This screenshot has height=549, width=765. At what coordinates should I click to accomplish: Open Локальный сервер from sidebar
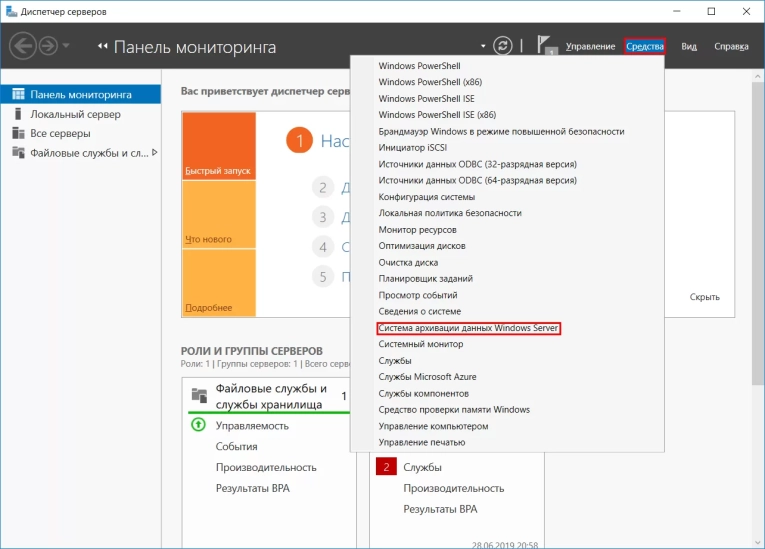pyautogui.click(x=75, y=114)
